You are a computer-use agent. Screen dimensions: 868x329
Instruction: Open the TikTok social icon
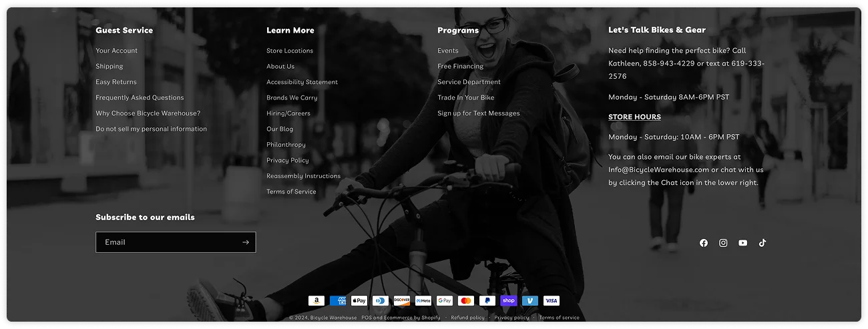763,243
